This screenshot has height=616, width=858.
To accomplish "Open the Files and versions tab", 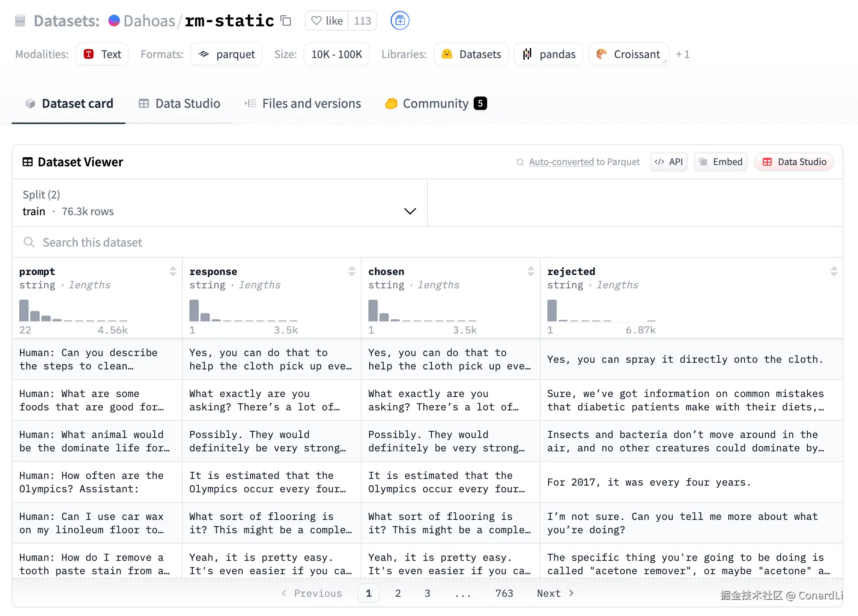I will coord(312,104).
